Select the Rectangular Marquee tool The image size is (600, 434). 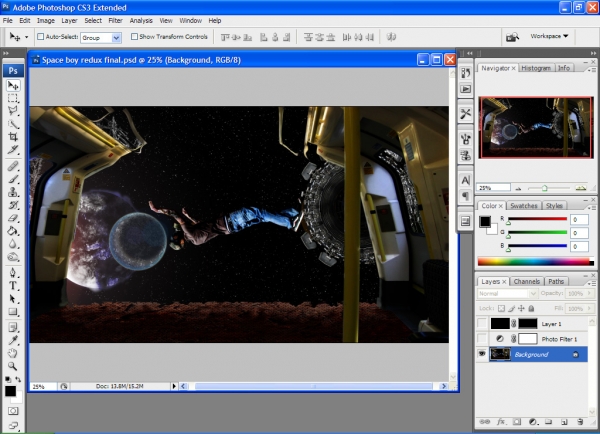click(13, 98)
